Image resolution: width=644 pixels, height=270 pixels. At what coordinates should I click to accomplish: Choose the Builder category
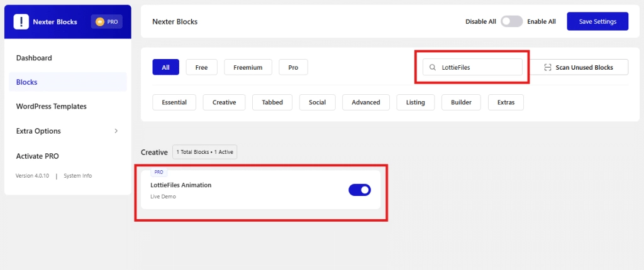pyautogui.click(x=461, y=102)
